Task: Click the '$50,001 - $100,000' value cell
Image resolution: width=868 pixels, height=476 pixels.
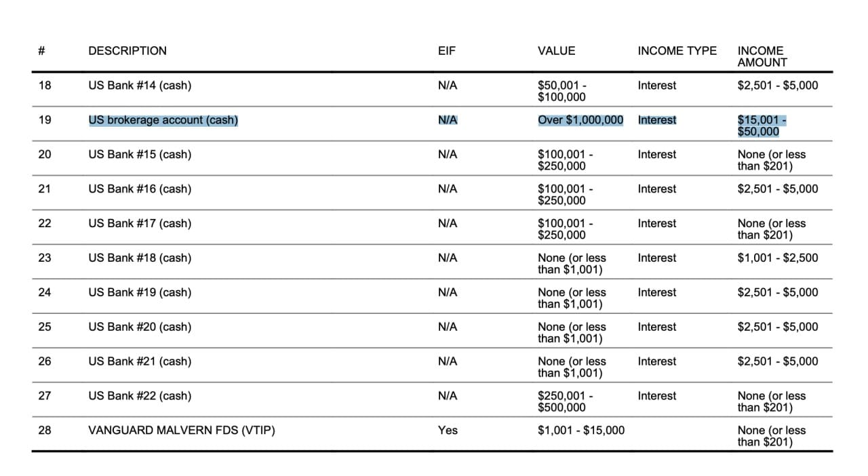Action: [562, 91]
